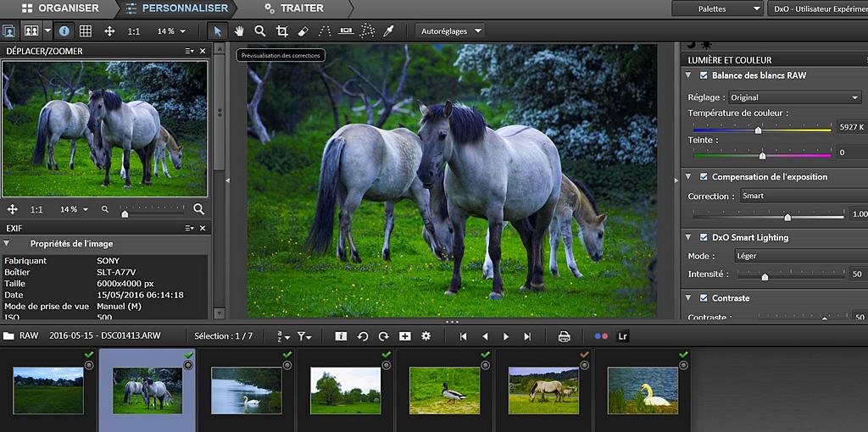Open the Réglage Original dropdown
This screenshot has height=432, width=868.
click(795, 97)
